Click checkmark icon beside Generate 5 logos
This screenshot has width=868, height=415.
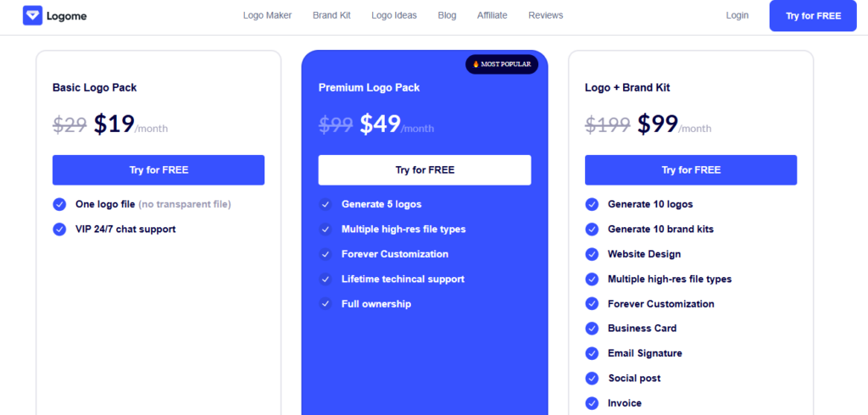point(325,204)
